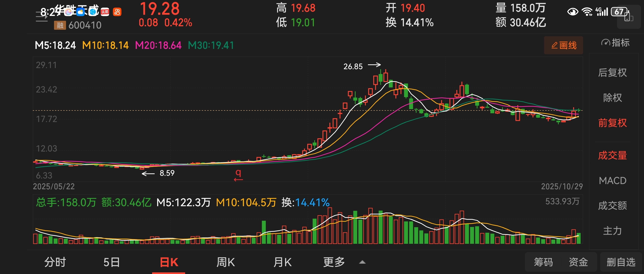Expand the 更多 more periods arrow
Viewport: 644px width, 274px height.
pyautogui.click(x=362, y=262)
